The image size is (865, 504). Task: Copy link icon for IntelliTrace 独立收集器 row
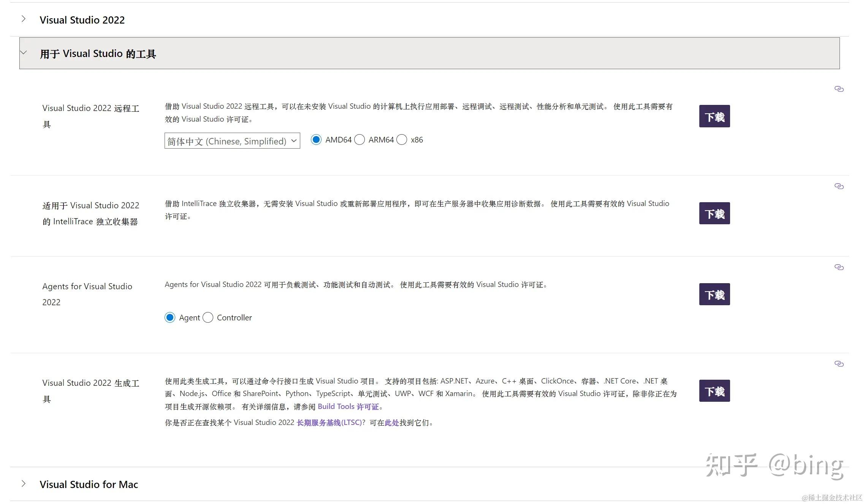(839, 186)
